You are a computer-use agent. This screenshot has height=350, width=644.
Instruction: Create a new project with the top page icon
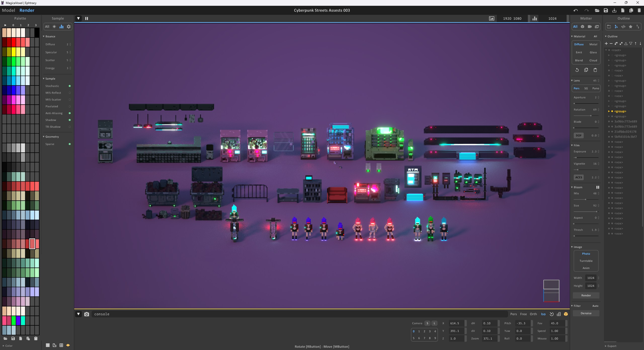click(623, 10)
